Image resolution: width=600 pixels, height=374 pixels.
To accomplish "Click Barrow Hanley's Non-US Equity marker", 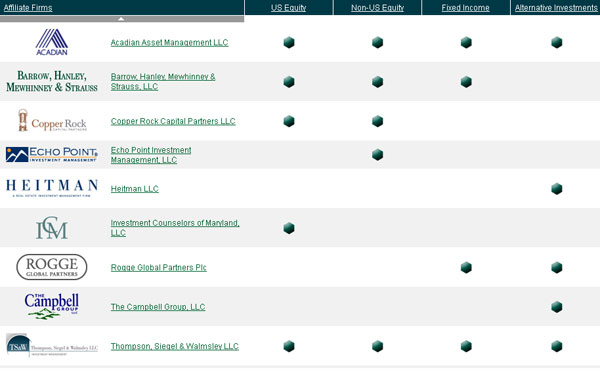I will click(x=377, y=82).
